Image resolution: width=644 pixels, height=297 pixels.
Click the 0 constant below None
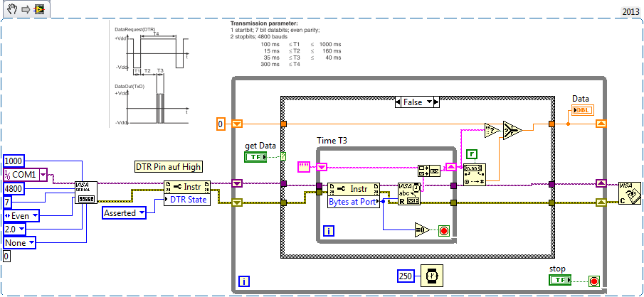coord(6,256)
